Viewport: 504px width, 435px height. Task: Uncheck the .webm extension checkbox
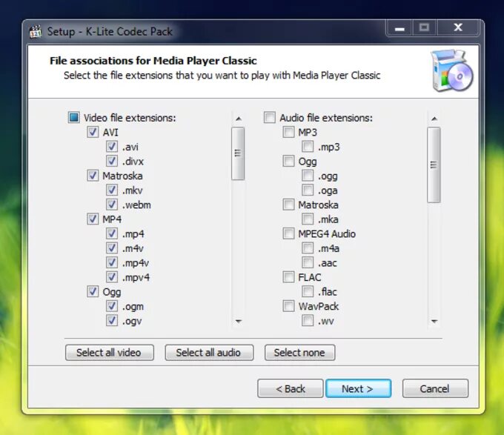[112, 205]
